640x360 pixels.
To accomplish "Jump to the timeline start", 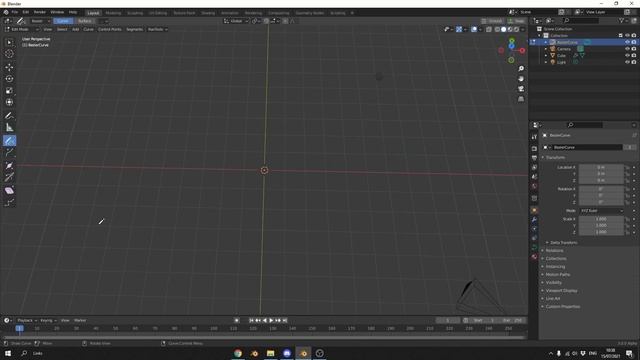I will (251, 320).
